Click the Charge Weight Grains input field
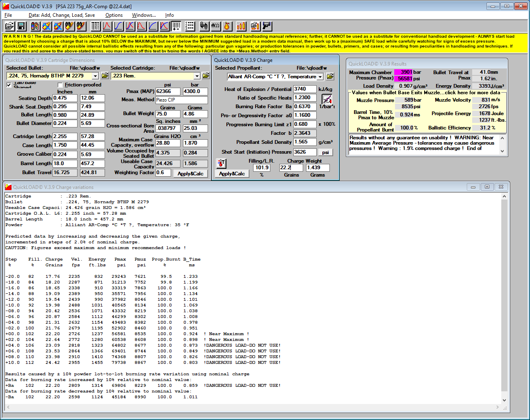 pos(291,168)
